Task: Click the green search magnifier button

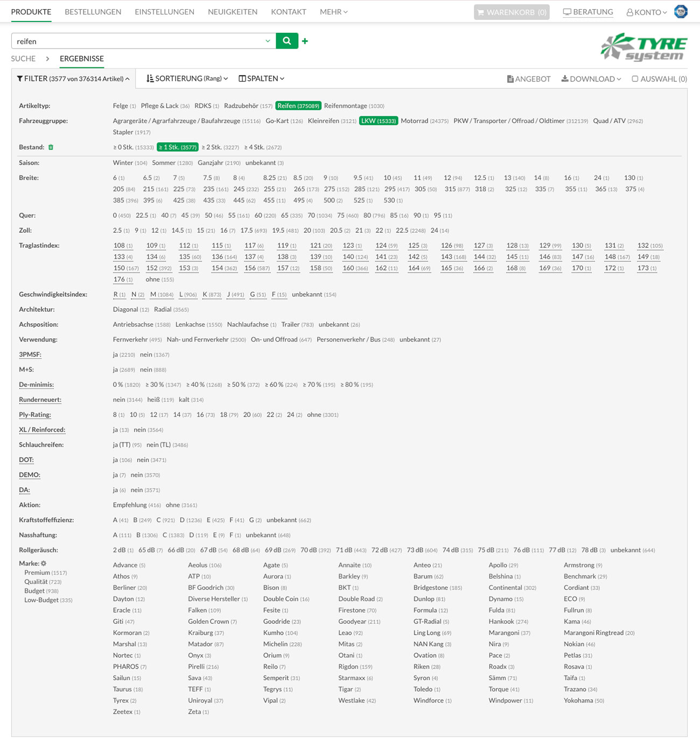Action: [287, 41]
